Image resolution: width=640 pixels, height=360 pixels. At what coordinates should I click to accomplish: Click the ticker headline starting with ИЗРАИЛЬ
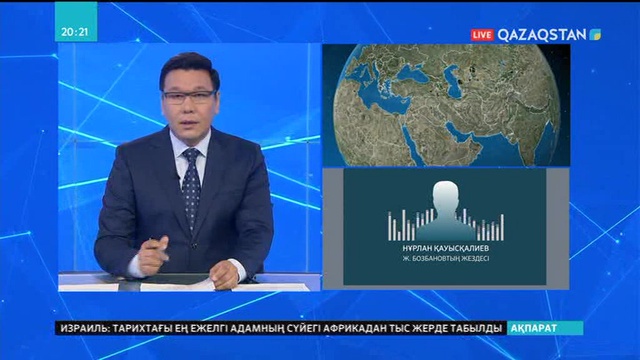(x=281, y=329)
